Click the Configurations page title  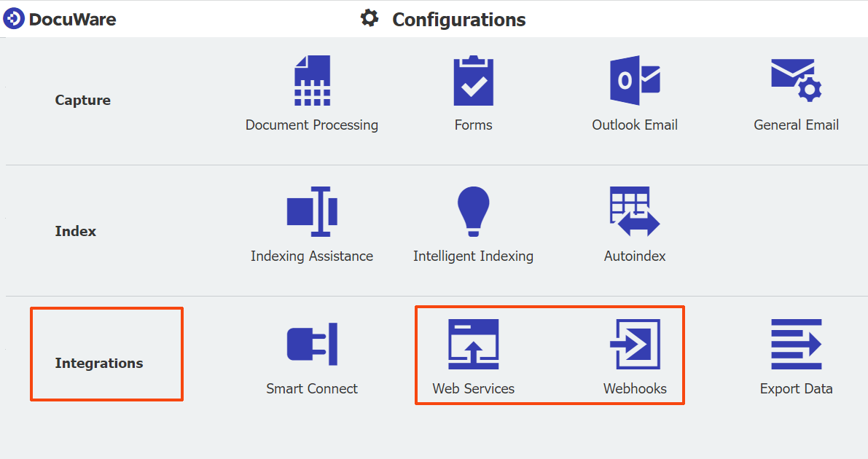click(x=459, y=20)
